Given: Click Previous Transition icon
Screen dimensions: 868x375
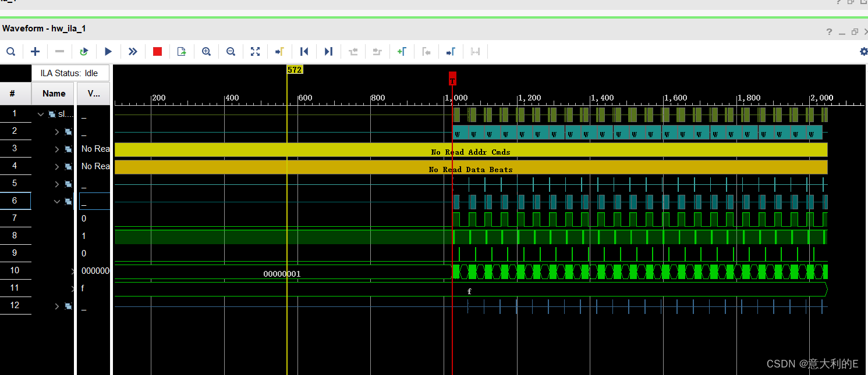Looking at the screenshot, I should [x=353, y=52].
